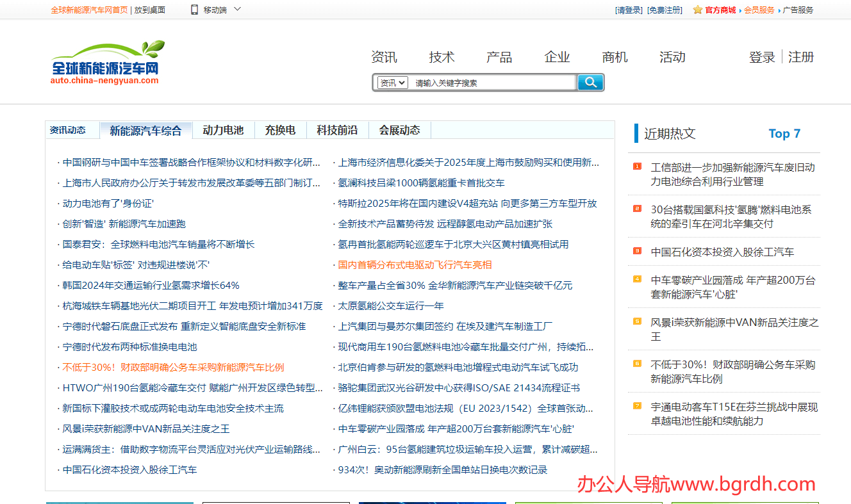Open article 国内首辆分布式电驱动飞行汽车亮相
This screenshot has width=851, height=504.
[x=415, y=265]
